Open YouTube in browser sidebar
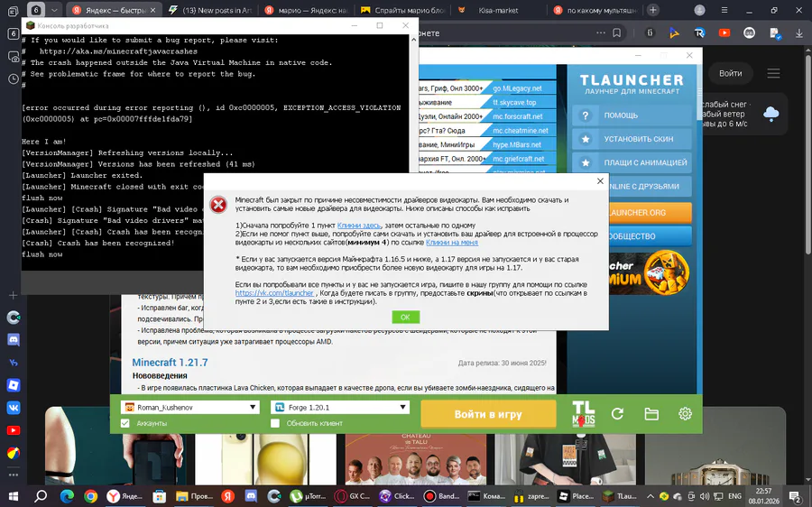 (14, 430)
